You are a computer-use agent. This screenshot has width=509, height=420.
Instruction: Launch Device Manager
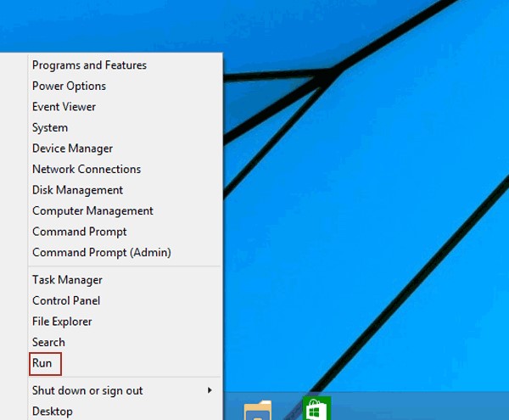(x=72, y=148)
